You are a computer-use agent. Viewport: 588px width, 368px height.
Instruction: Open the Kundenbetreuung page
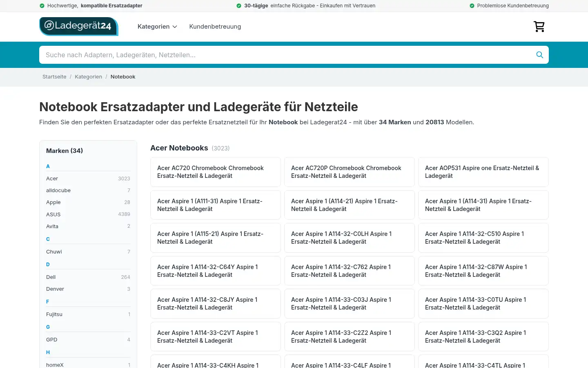215,27
